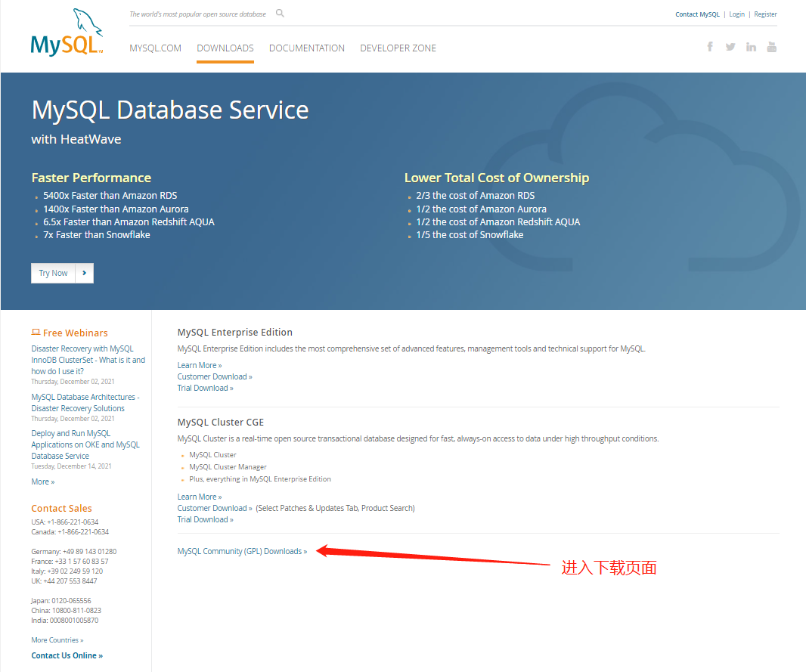Click '1/2 the cost of Amazon Aurora'
This screenshot has width=806, height=672.
481,209
